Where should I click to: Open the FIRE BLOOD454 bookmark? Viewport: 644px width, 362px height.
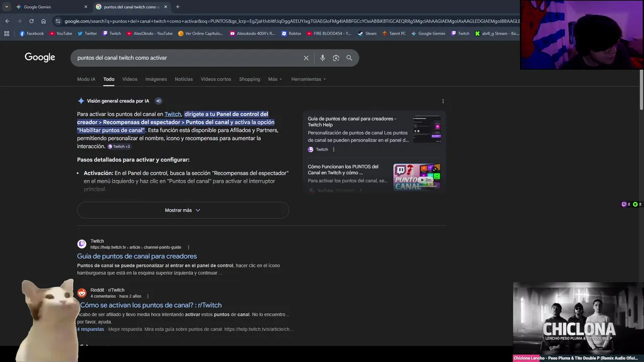(329, 34)
